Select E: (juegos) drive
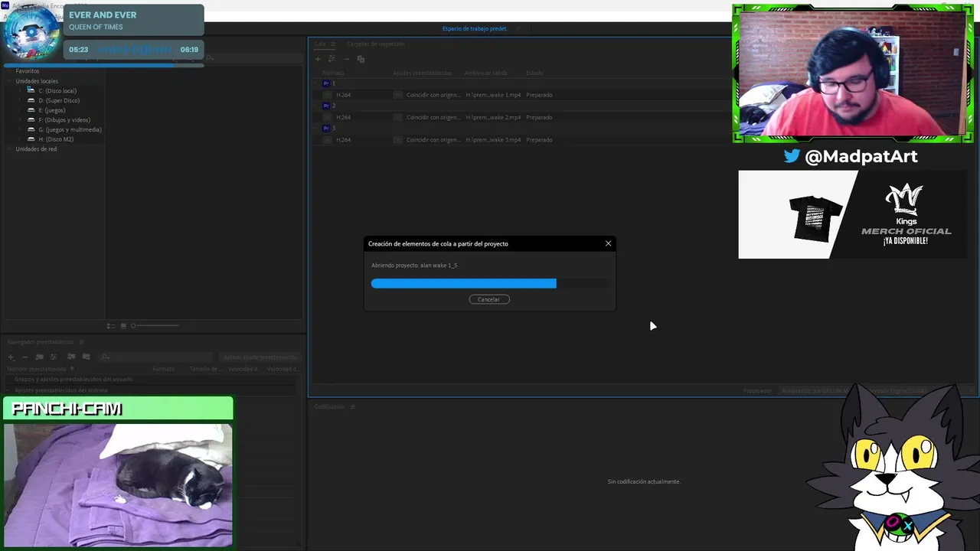980x551 pixels. point(52,110)
